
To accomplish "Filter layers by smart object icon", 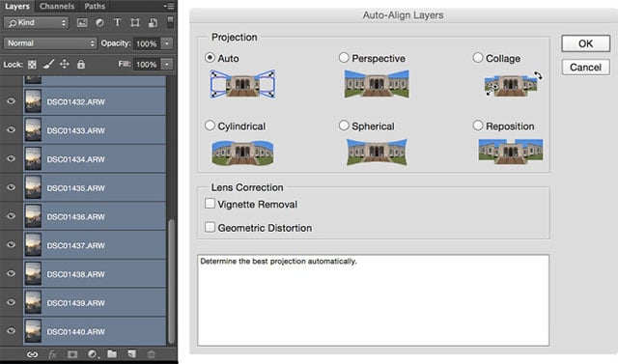I will [x=153, y=23].
